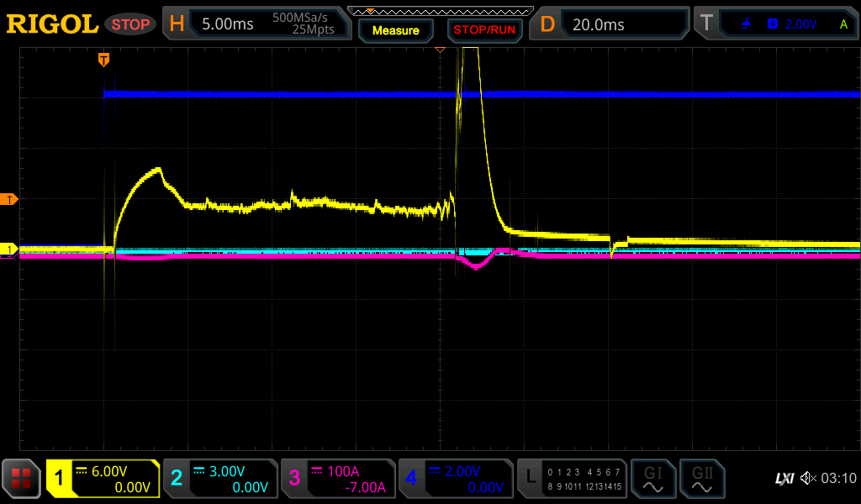Click the red STOP status indicator
This screenshot has width=861, height=504.
click(130, 24)
